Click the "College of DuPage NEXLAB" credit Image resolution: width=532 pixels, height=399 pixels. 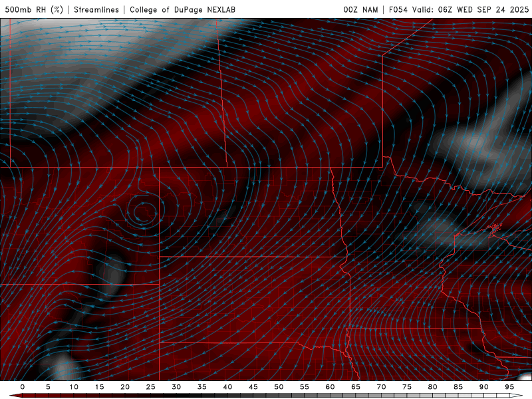pyautogui.click(x=182, y=9)
